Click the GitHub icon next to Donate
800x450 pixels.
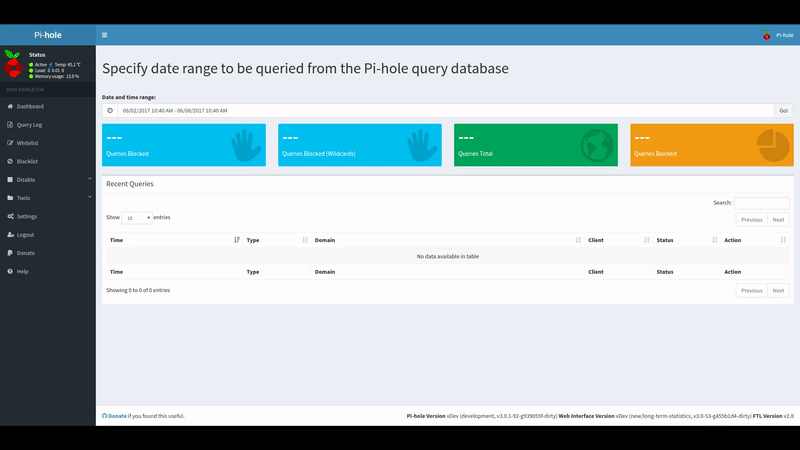coord(104,415)
